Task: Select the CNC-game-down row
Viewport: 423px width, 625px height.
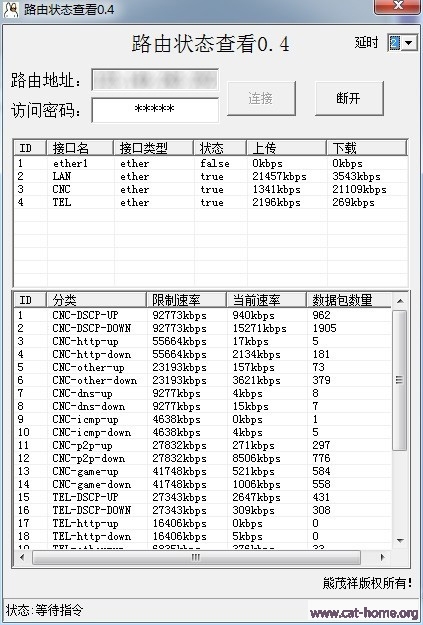Action: pos(203,484)
